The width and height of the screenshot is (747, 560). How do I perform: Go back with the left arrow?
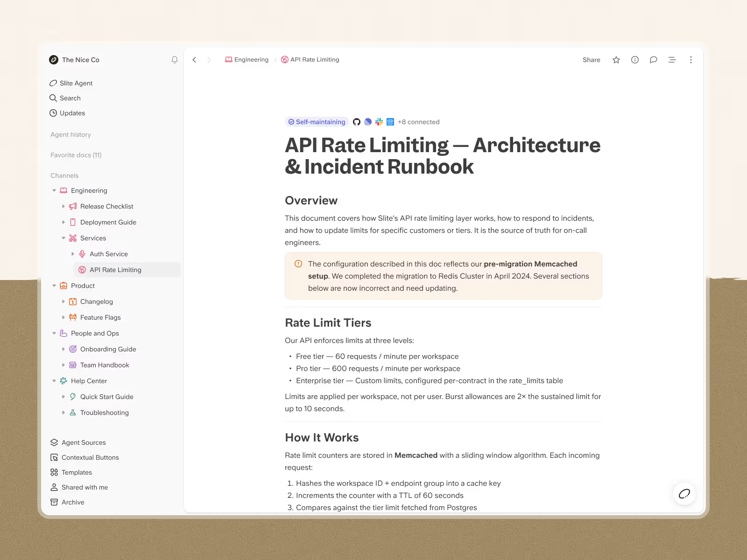tap(194, 60)
